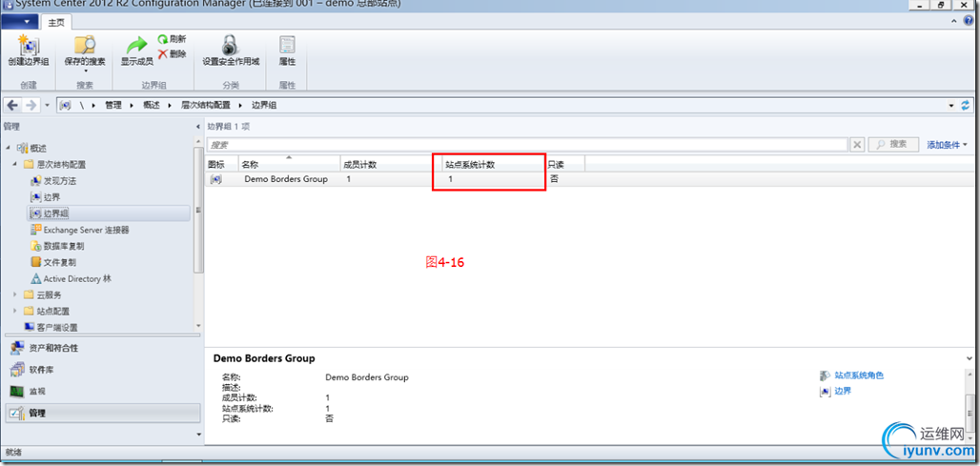Collapse the navigation pane arrow

(198, 126)
